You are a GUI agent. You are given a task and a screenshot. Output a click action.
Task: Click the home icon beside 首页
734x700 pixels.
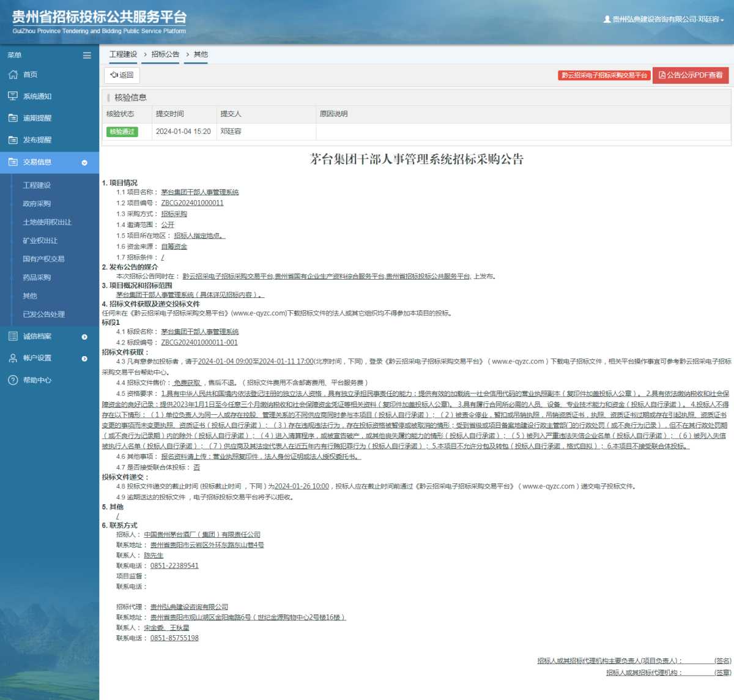(x=13, y=75)
